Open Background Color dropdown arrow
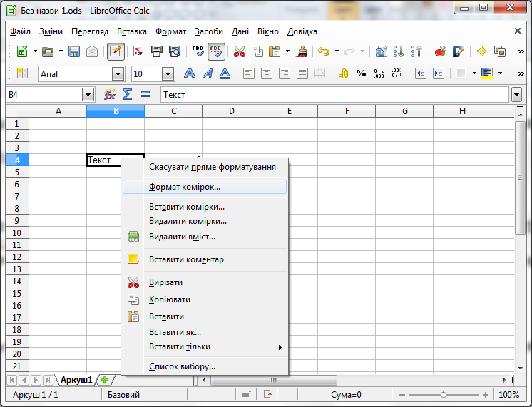The height and width of the screenshot is (407, 532). 500,73
